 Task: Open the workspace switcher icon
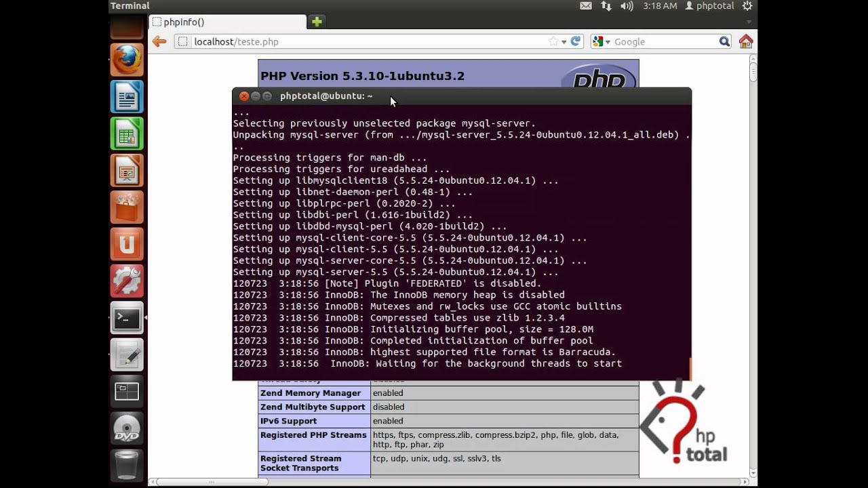(x=127, y=391)
